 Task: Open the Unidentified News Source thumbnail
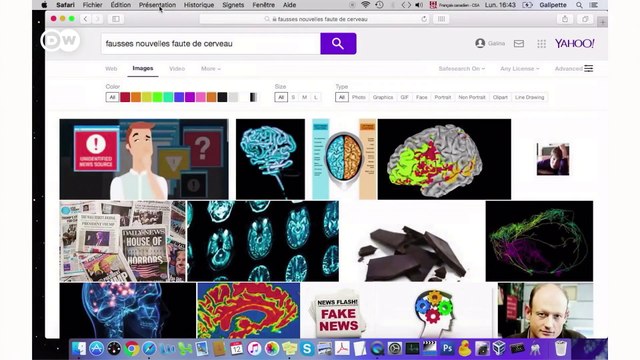click(x=144, y=159)
